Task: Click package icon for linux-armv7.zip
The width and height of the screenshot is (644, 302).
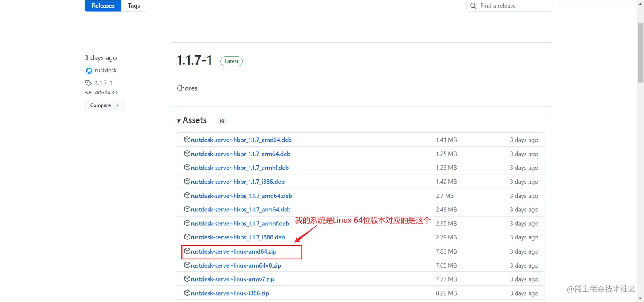Action: [187, 279]
